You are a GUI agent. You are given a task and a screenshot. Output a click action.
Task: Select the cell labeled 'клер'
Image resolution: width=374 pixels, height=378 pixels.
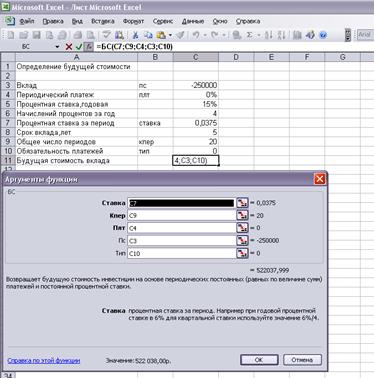point(155,142)
